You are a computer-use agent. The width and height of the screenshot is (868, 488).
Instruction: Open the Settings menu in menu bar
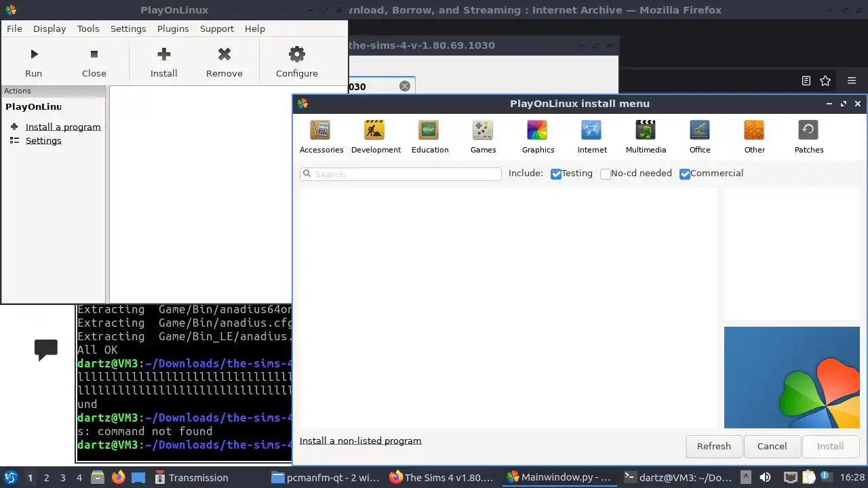(x=128, y=28)
